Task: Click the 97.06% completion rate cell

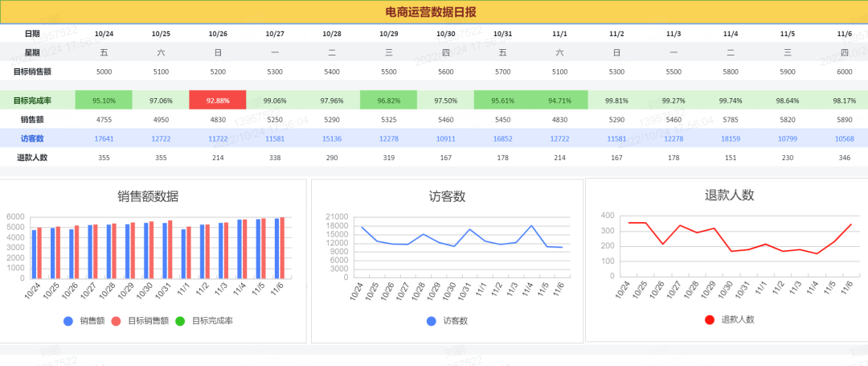Action: pyautogui.click(x=161, y=101)
